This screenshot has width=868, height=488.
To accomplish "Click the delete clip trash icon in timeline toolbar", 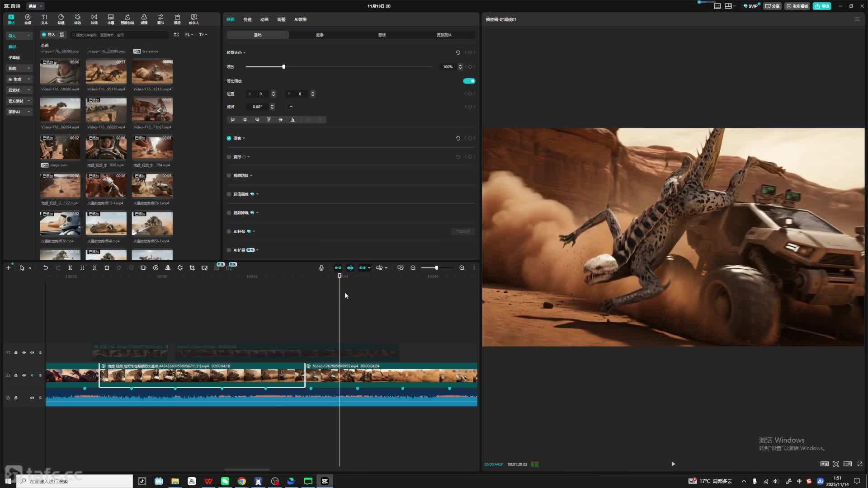I will pos(107,268).
